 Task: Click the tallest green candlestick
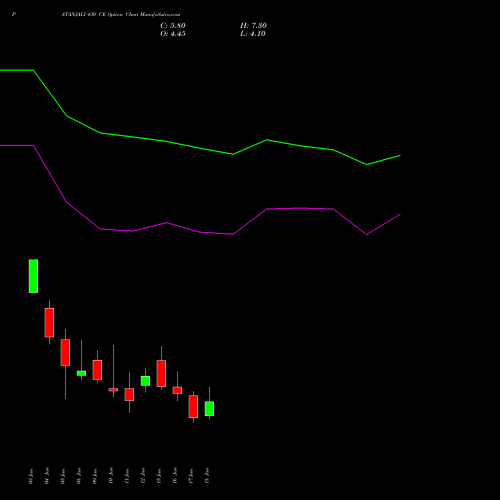(33, 276)
